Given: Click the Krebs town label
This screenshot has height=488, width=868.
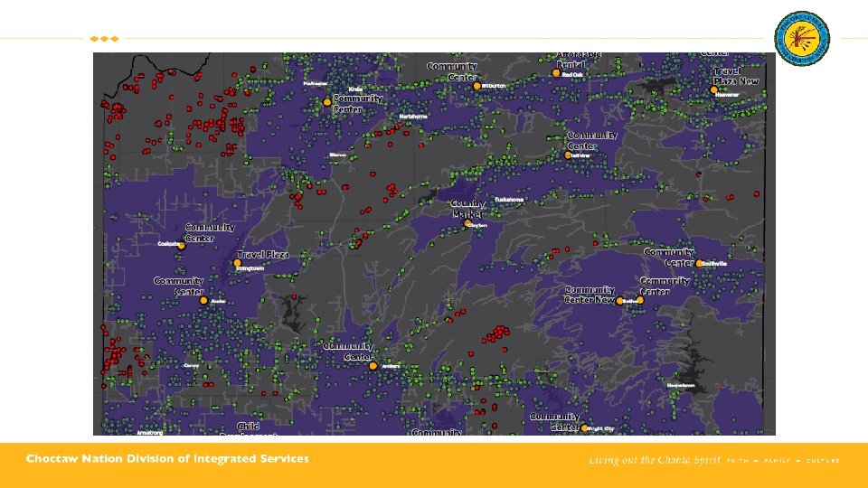Looking at the screenshot, I should coord(355,89).
